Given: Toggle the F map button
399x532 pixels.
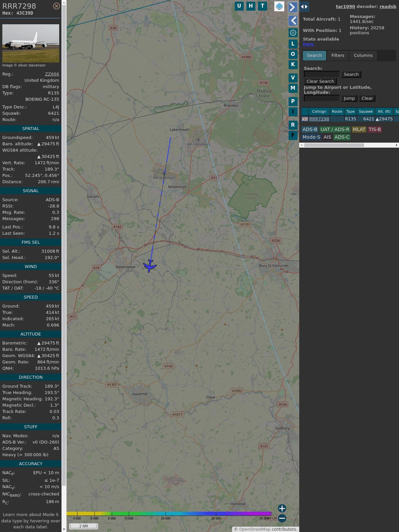Looking at the screenshot, I should pos(293,135).
